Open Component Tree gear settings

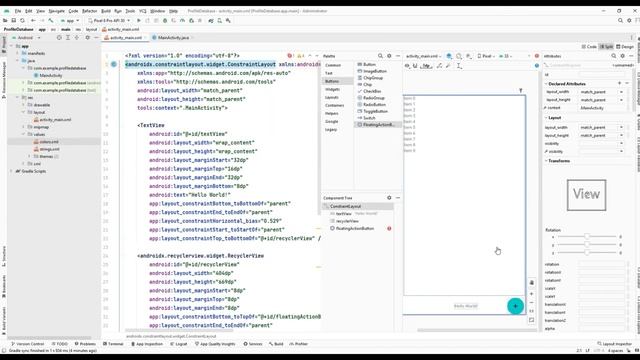tap(389, 198)
